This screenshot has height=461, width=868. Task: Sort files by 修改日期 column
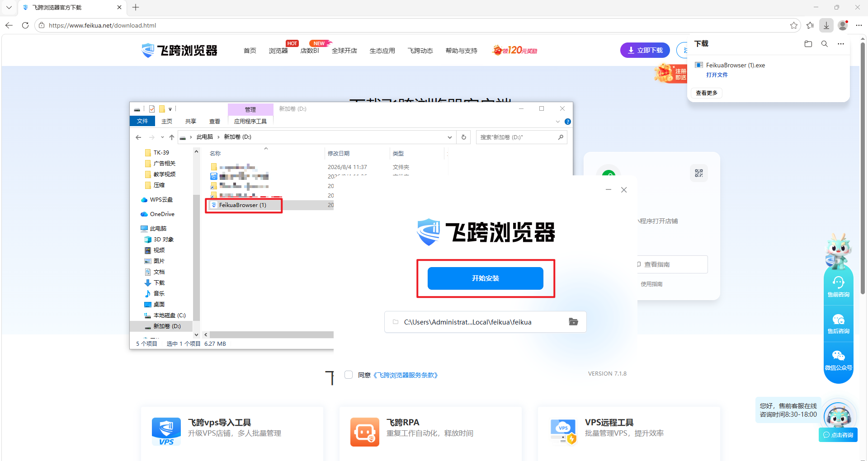pos(339,154)
